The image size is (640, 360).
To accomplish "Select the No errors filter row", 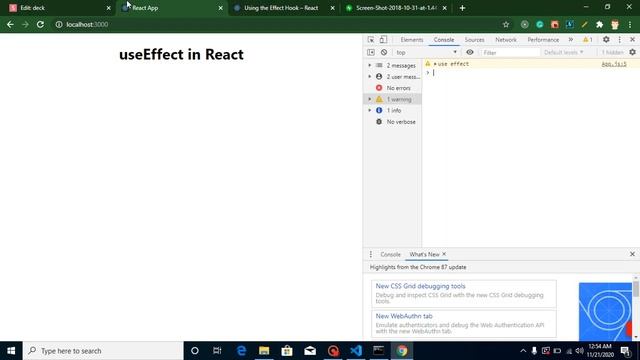I will pyautogui.click(x=392, y=88).
